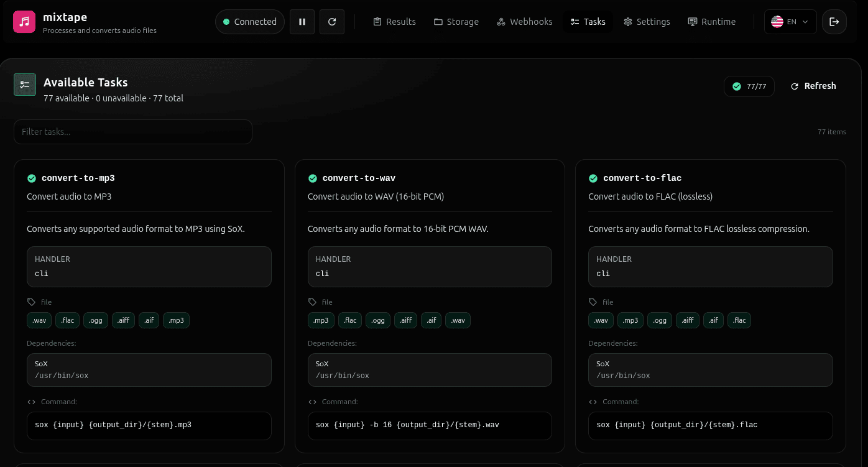Pause processing with the pause button

302,22
